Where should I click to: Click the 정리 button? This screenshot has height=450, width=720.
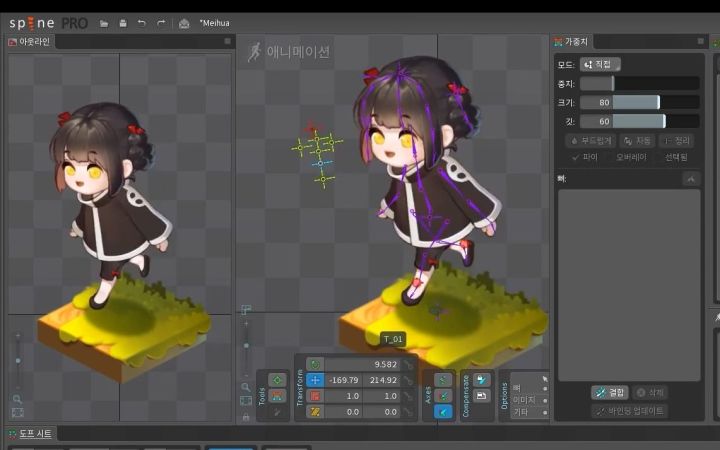(x=676, y=141)
